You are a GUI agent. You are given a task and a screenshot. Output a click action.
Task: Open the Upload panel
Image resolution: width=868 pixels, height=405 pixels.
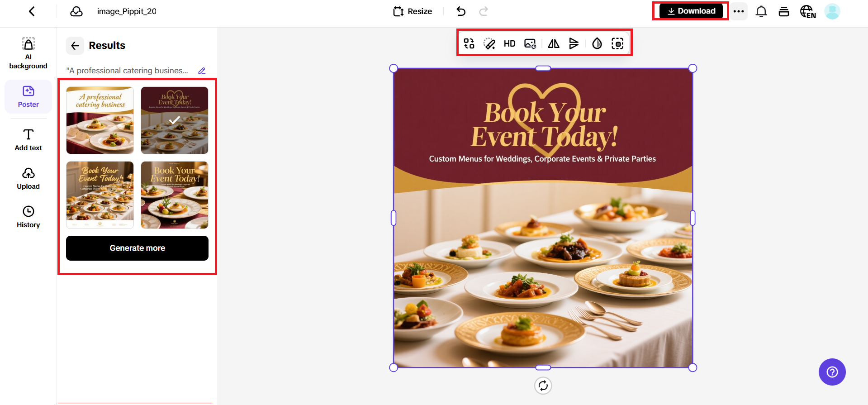tap(28, 179)
